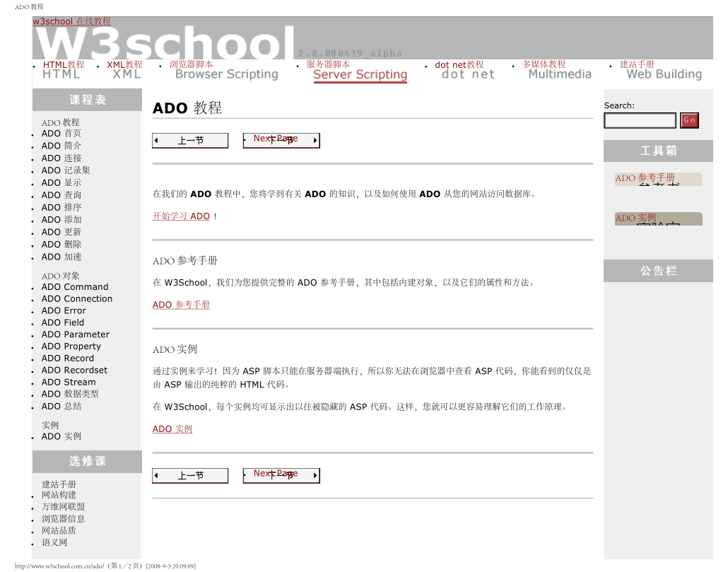728x572 pixels.
Task: Open the 建站手册 Web Building tab
Action: tap(663, 70)
